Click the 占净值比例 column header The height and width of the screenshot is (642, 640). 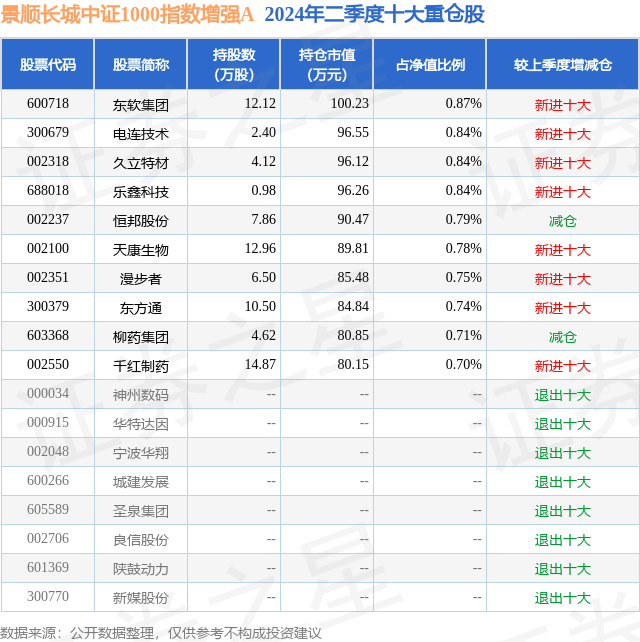tap(430, 64)
